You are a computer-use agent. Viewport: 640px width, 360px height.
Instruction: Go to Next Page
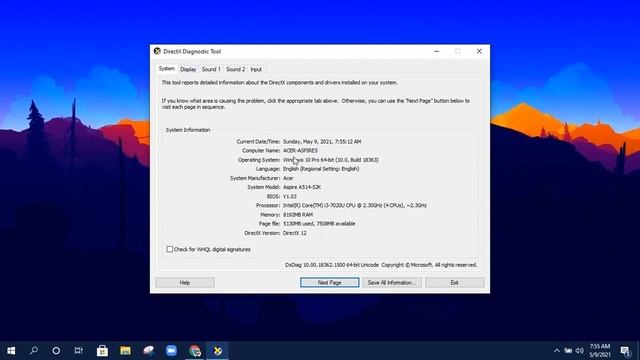(x=330, y=282)
